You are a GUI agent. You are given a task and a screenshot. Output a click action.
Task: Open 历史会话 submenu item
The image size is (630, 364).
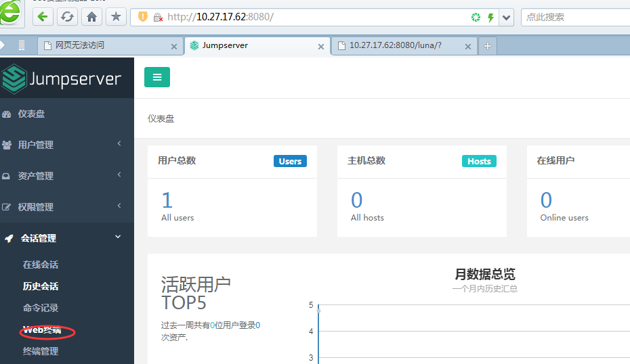(41, 287)
